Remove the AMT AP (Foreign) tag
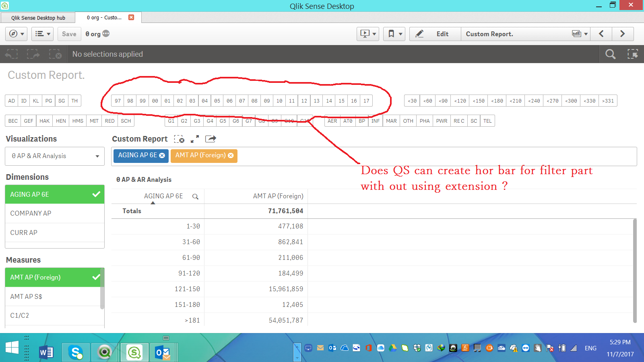644x362 pixels. pos(231,156)
